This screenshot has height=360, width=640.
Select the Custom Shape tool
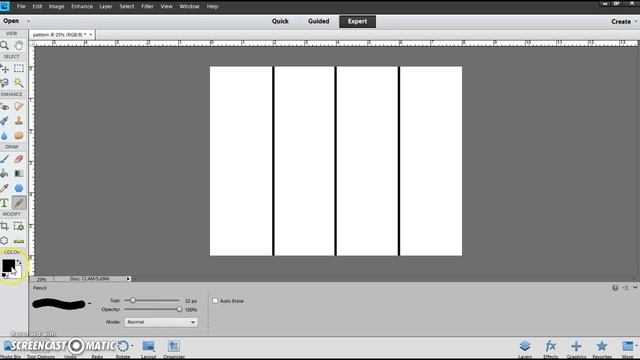(x=19, y=188)
